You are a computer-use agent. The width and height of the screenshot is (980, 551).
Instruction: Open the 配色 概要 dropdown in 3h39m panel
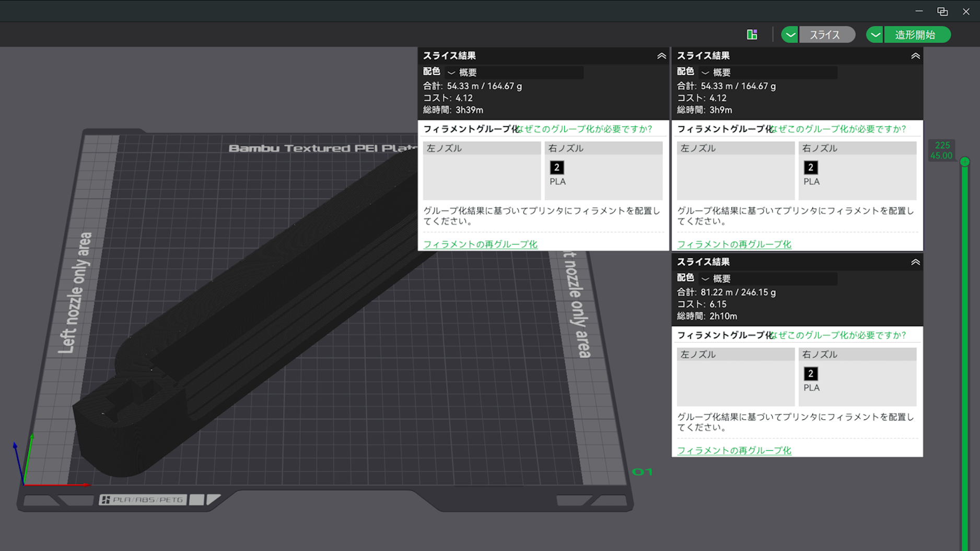[515, 72]
